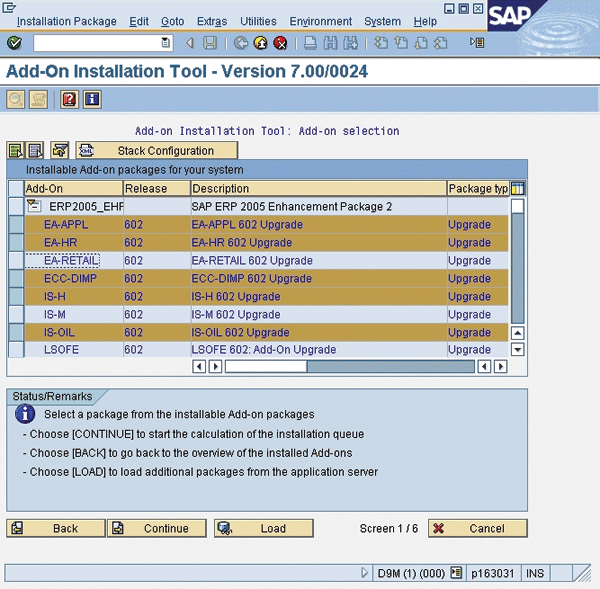600x589 pixels.
Task: Click the filter icon beside Stack Configuration
Action: point(60,150)
